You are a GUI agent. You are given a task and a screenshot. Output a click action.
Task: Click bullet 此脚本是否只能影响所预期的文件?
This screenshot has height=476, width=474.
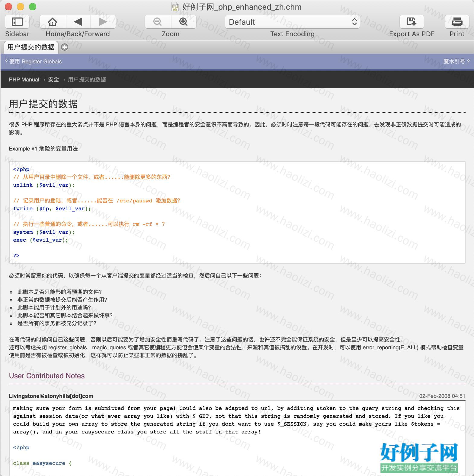[x=59, y=292]
